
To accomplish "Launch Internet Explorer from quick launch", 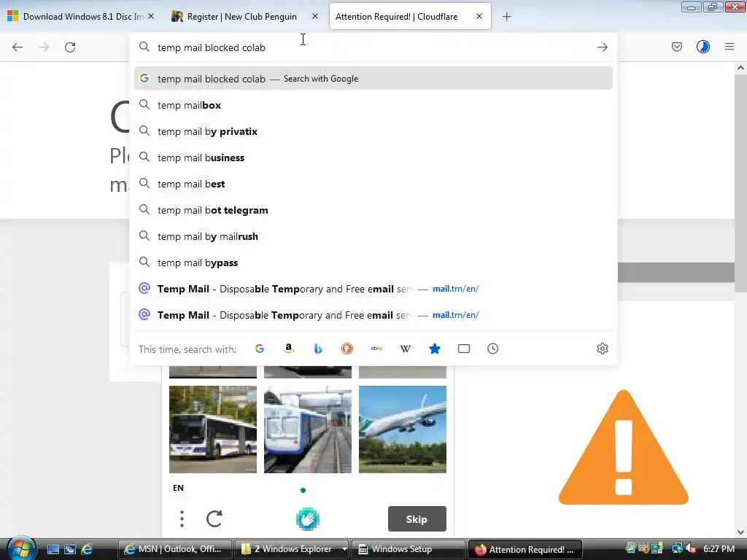I will (87, 549).
